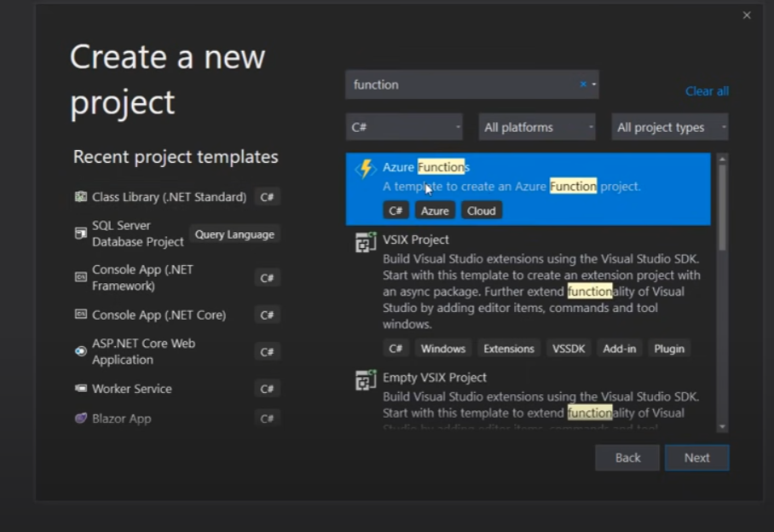
Task: Click the Cloud tag on Azure Functions
Action: tap(482, 211)
